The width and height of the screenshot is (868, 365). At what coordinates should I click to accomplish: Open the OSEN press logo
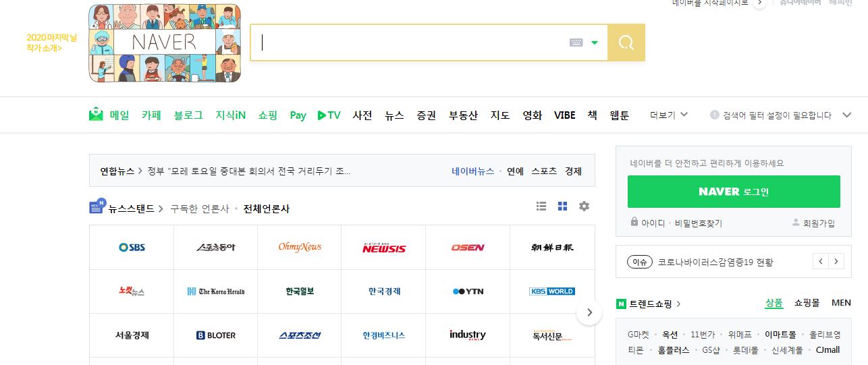(x=468, y=248)
